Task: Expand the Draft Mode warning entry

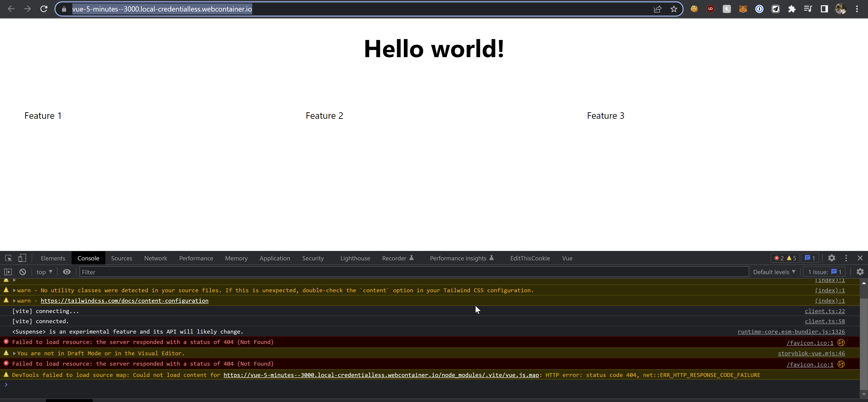Action: [x=14, y=353]
